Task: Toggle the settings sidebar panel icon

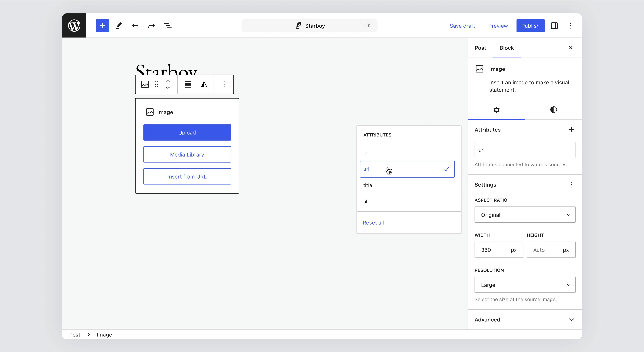Action: point(554,26)
